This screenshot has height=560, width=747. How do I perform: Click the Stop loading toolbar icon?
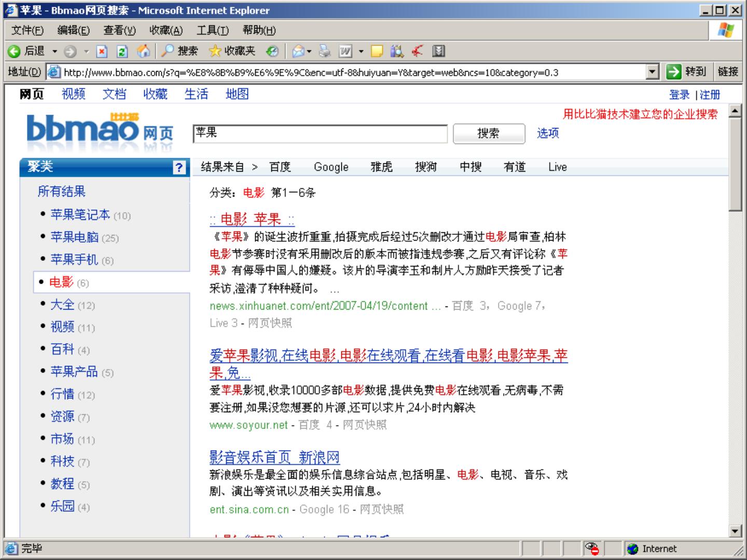102,51
